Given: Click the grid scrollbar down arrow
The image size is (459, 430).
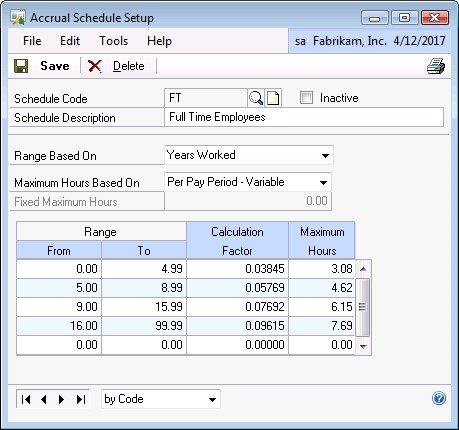Looking at the screenshot, I should 363,346.
